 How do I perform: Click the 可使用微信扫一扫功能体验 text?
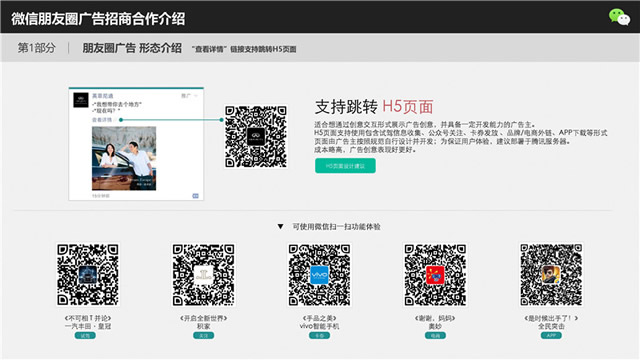tap(336, 227)
